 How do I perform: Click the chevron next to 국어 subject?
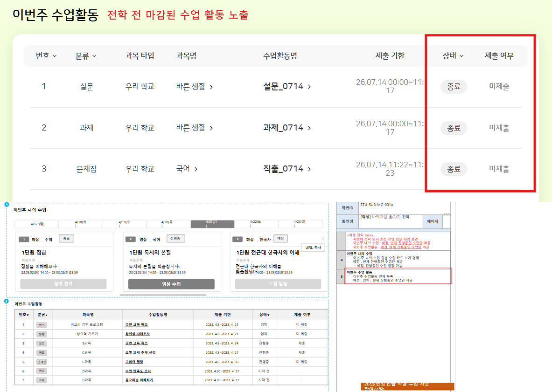click(x=196, y=169)
